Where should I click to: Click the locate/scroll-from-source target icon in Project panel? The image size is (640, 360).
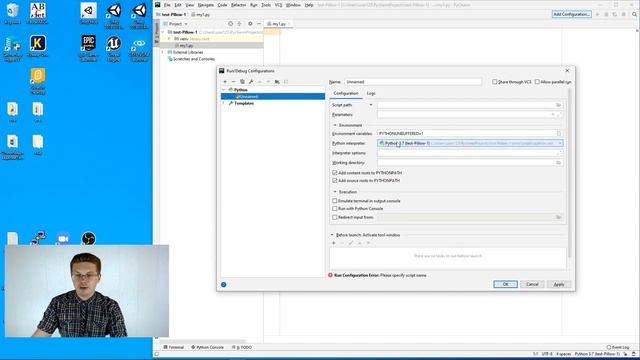[231, 24]
